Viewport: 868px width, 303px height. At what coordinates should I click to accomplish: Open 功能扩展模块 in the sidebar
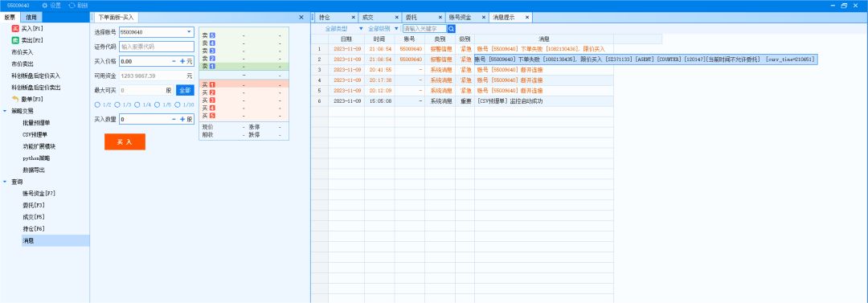(39, 146)
